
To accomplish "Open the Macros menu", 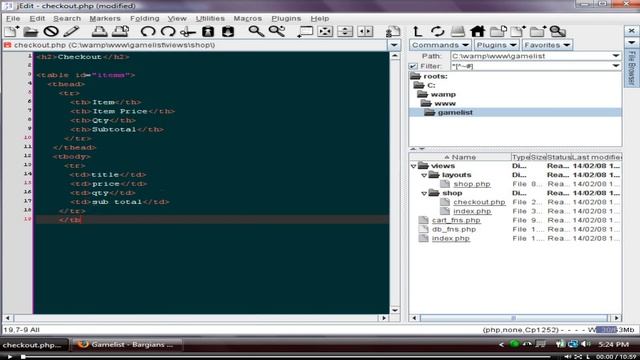I will [x=247, y=18].
